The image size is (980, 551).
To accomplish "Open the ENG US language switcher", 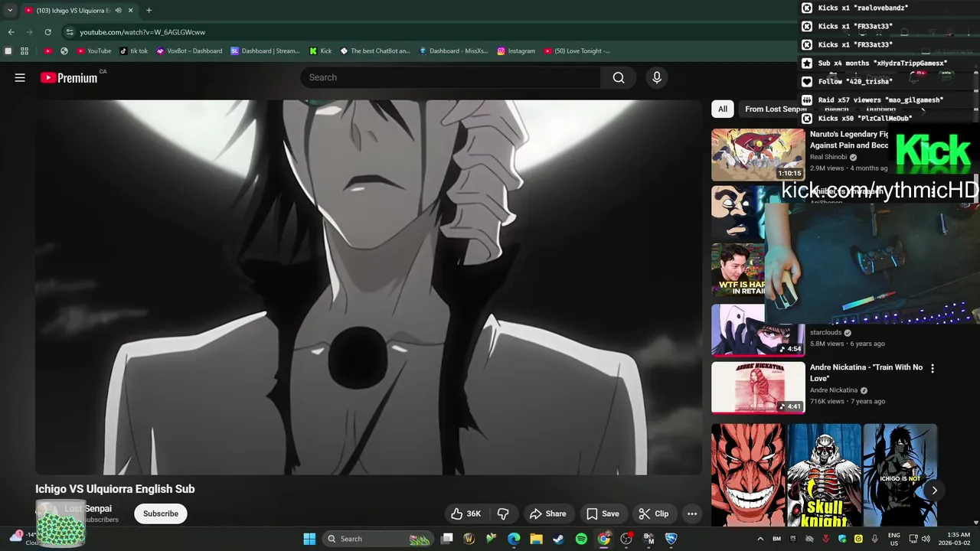I will pos(893,539).
